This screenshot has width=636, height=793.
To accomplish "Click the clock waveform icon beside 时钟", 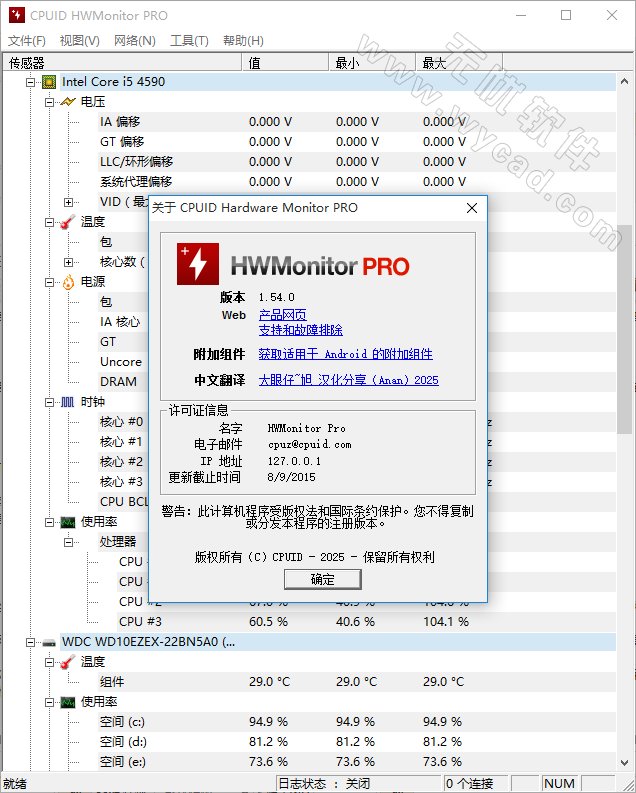I will (x=68, y=402).
